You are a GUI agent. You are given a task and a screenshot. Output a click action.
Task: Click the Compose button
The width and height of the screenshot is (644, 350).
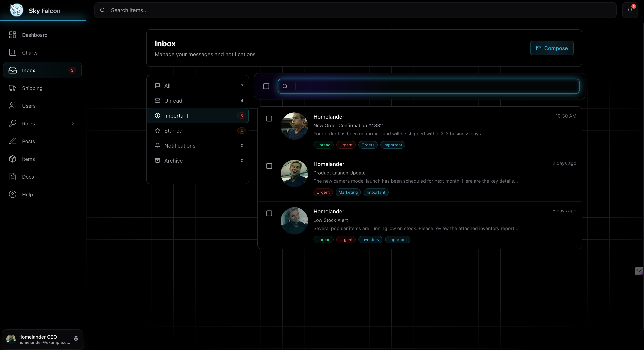pyautogui.click(x=552, y=48)
